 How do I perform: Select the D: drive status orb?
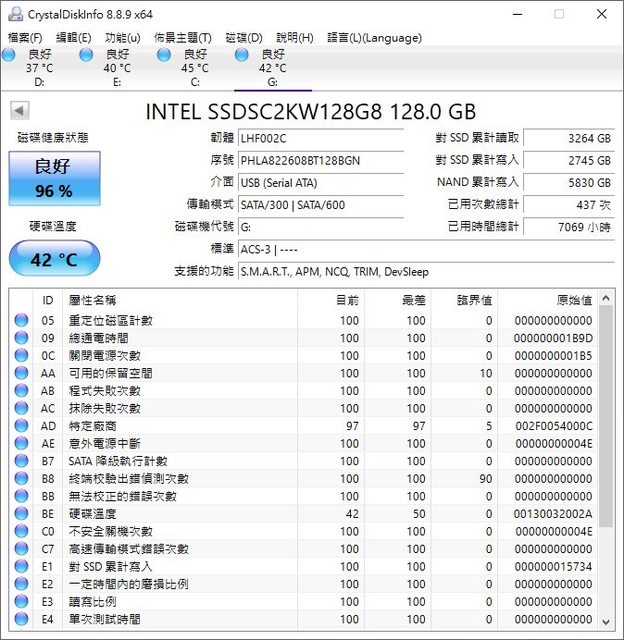point(9,55)
